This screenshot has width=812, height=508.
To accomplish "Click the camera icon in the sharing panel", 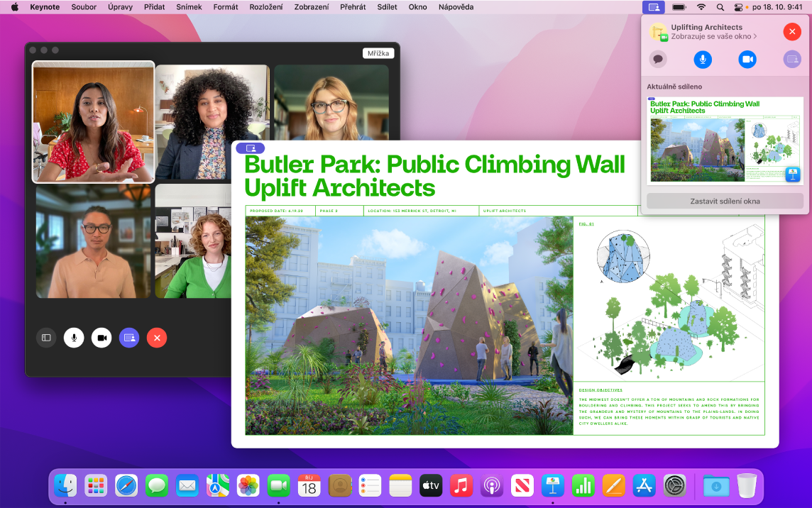I will coord(747,59).
